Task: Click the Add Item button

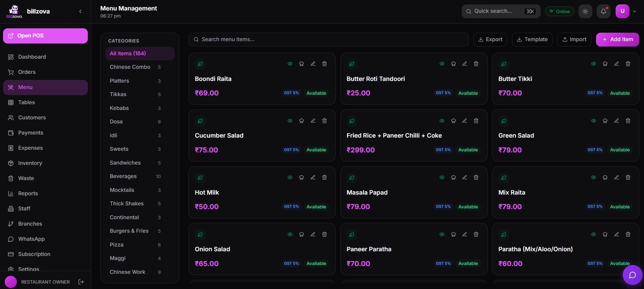Action: (617, 39)
